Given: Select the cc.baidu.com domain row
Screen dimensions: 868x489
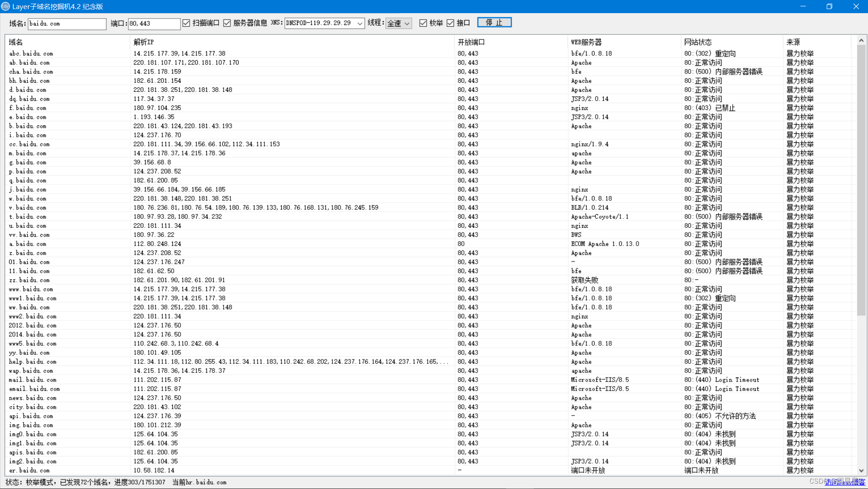Looking at the screenshot, I should (x=429, y=144).
